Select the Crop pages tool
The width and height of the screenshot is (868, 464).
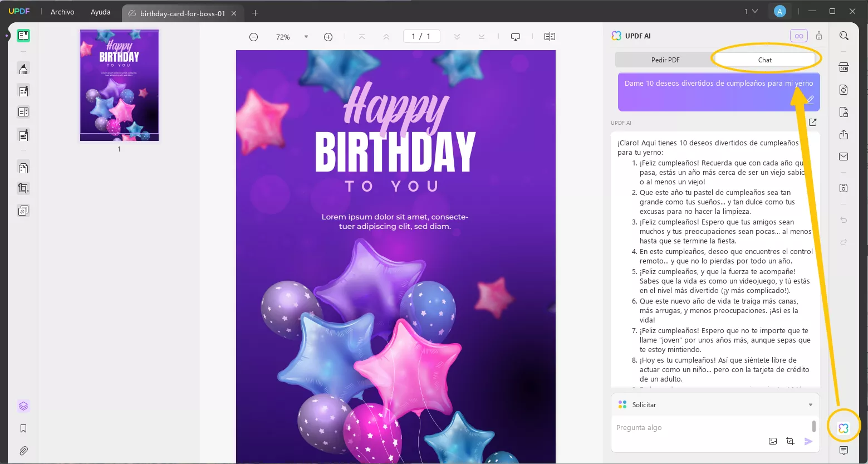click(x=23, y=188)
